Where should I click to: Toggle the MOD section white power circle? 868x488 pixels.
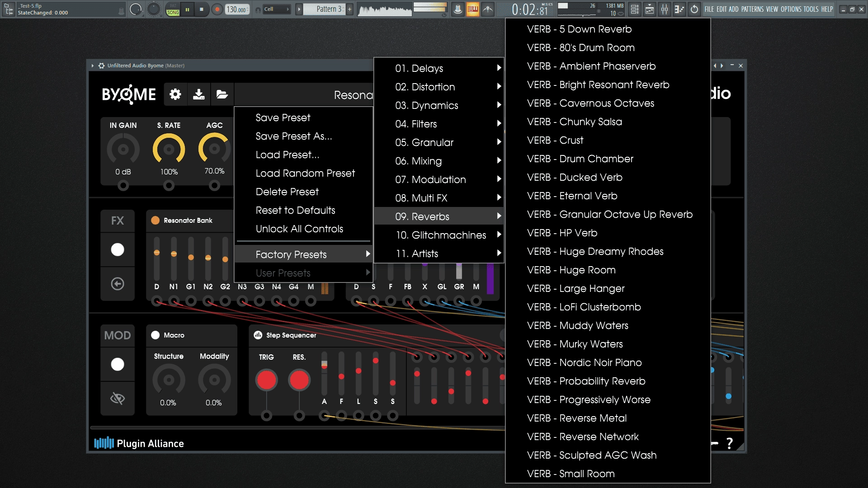pyautogui.click(x=118, y=364)
